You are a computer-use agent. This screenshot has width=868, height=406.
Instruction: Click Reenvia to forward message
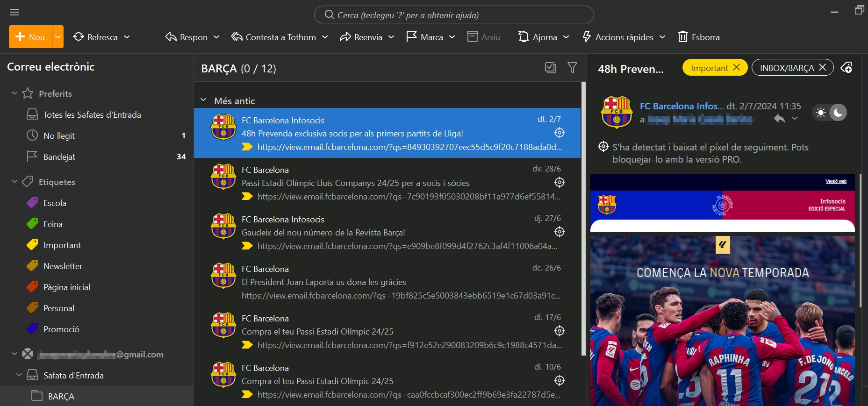(361, 37)
